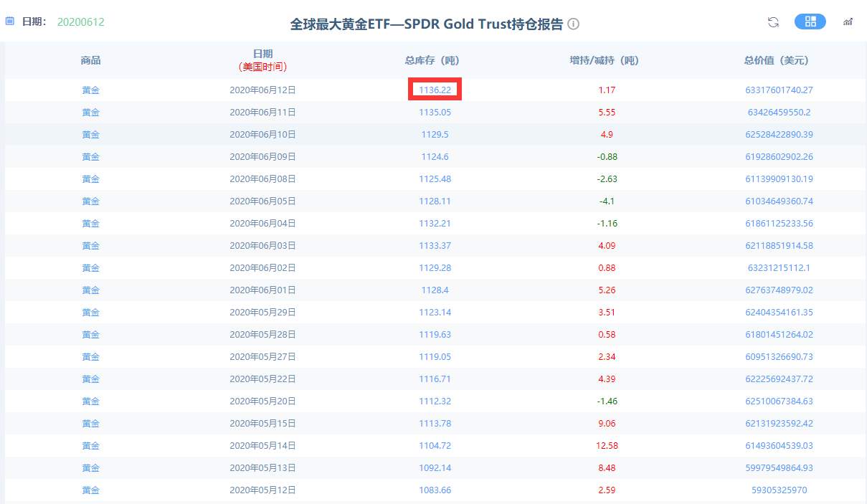Click total value 63231215112.1
Image resolution: width=867 pixels, height=504 pixels.
(x=780, y=268)
